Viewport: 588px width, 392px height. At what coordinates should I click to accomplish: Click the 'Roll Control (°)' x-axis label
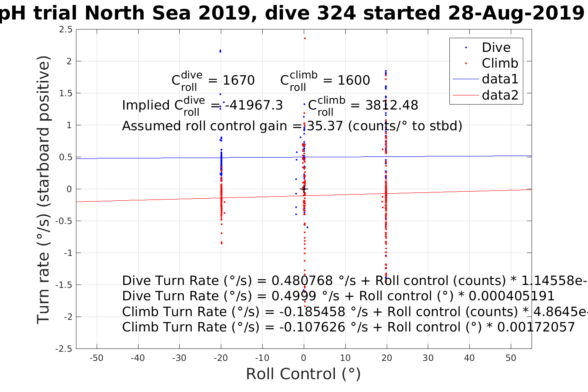coord(303,374)
